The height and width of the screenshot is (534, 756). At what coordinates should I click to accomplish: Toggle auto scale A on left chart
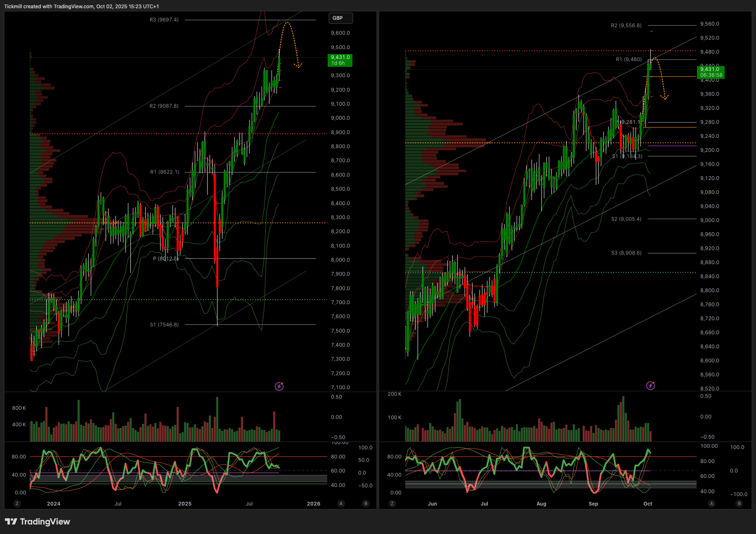click(x=341, y=503)
